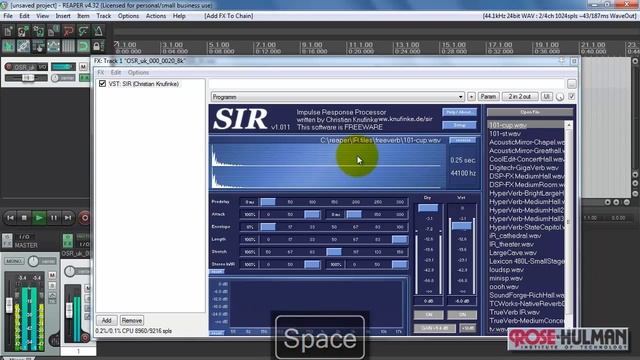The height and width of the screenshot is (360, 640).
Task: Toggle the VST: SIR plugin checkbox
Action: click(x=102, y=84)
